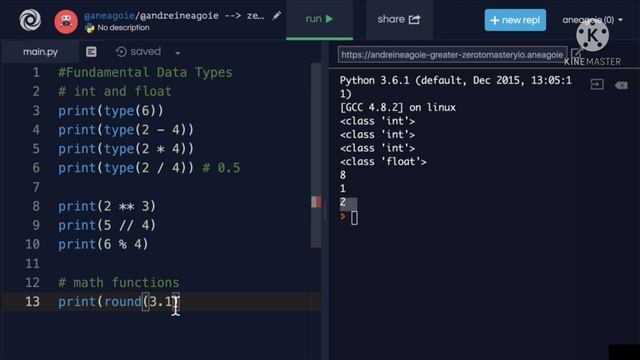Click the pencil edit repl name icon
Viewport: 640px width, 360px height.
[277, 16]
